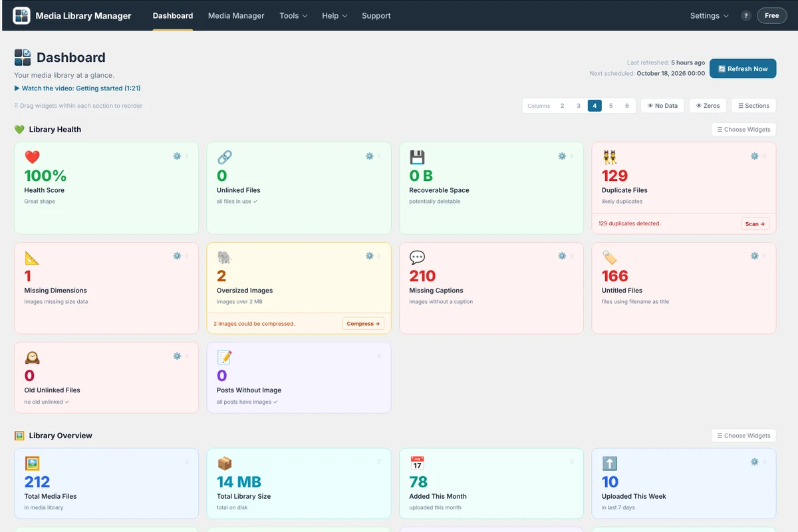Open gear settings on Oversized Images widget
This screenshot has width=798, height=532.
point(370,256)
